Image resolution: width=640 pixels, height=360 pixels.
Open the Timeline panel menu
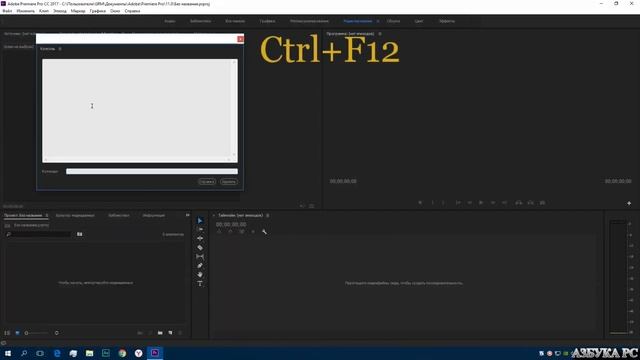[268, 215]
